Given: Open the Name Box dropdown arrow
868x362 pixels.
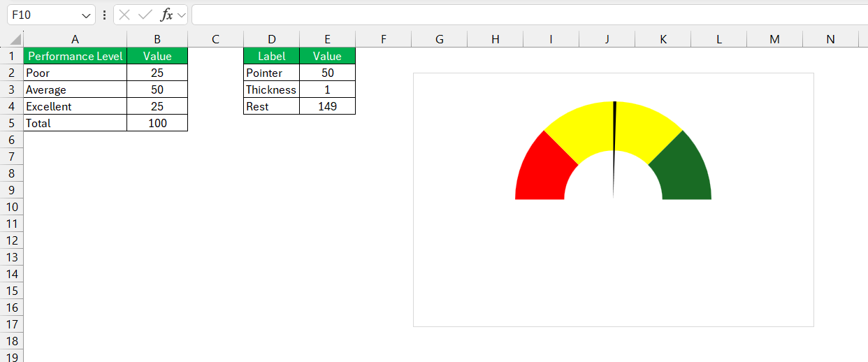Looking at the screenshot, I should 86,15.
